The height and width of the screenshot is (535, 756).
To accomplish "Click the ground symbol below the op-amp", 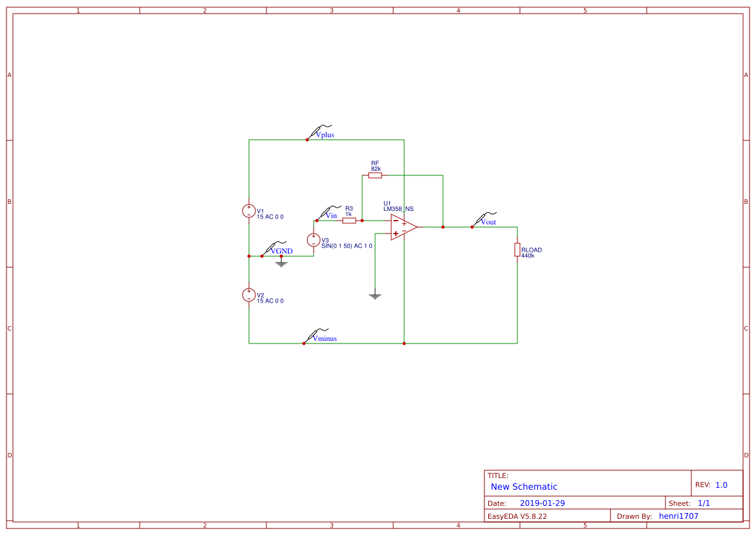I will click(374, 295).
